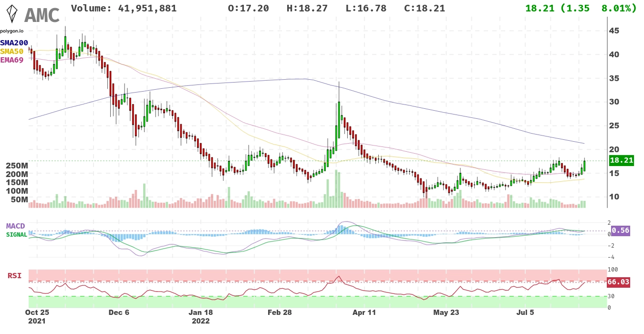Click the Dec 6 date label
Viewport: 644px width, 334px height.
(x=119, y=313)
